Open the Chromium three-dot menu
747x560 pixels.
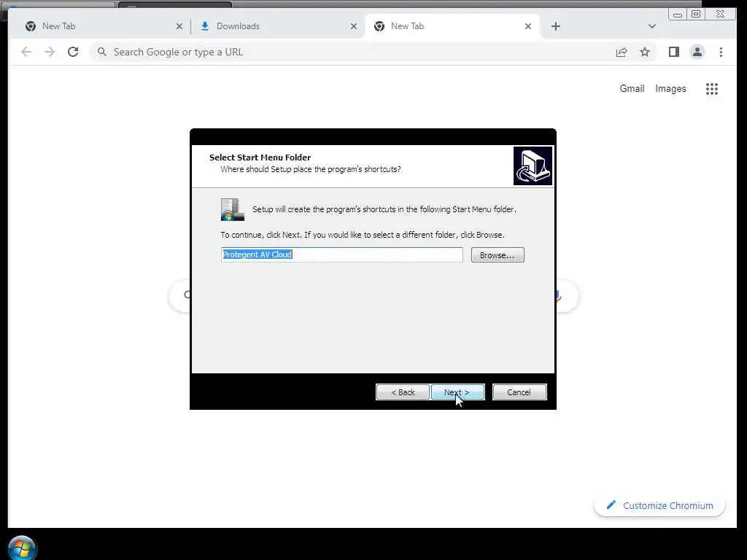tap(721, 52)
